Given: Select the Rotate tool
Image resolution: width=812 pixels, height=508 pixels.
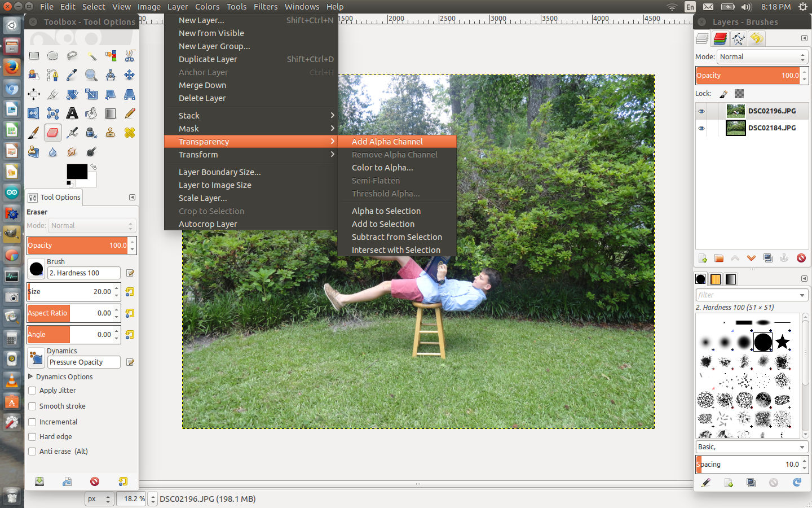Looking at the screenshot, I should pos(72,94).
